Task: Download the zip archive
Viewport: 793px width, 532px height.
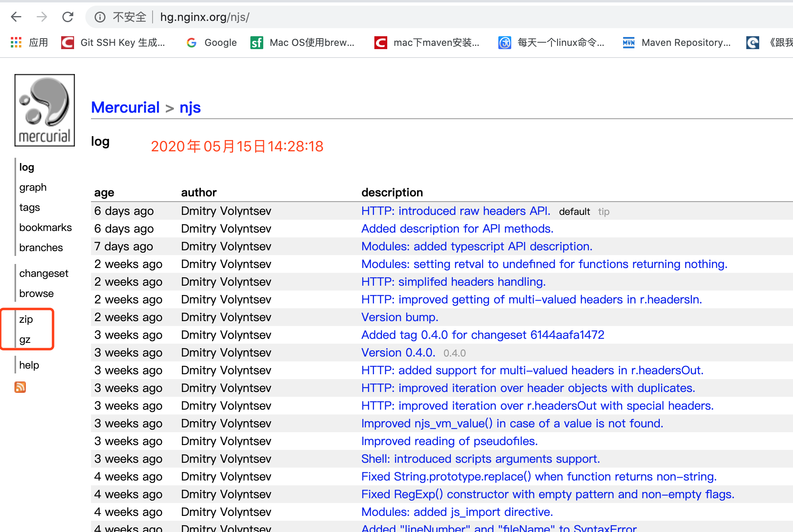Action: (x=26, y=319)
